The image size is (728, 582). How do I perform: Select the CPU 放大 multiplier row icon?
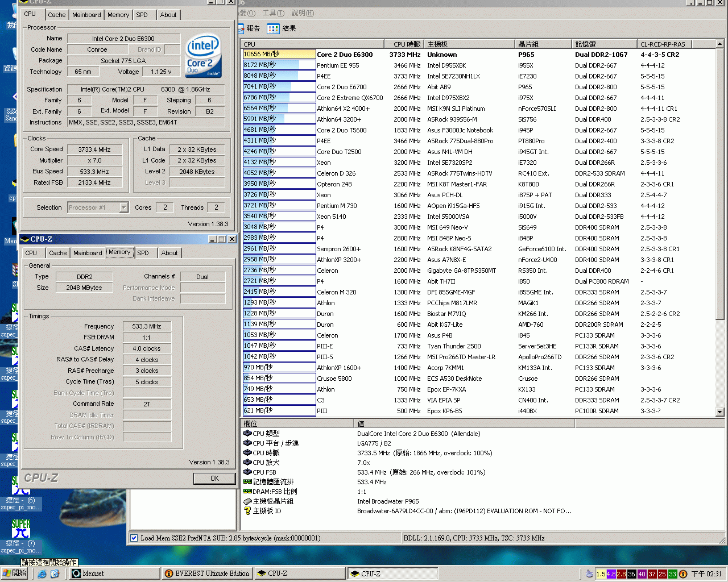tap(247, 462)
